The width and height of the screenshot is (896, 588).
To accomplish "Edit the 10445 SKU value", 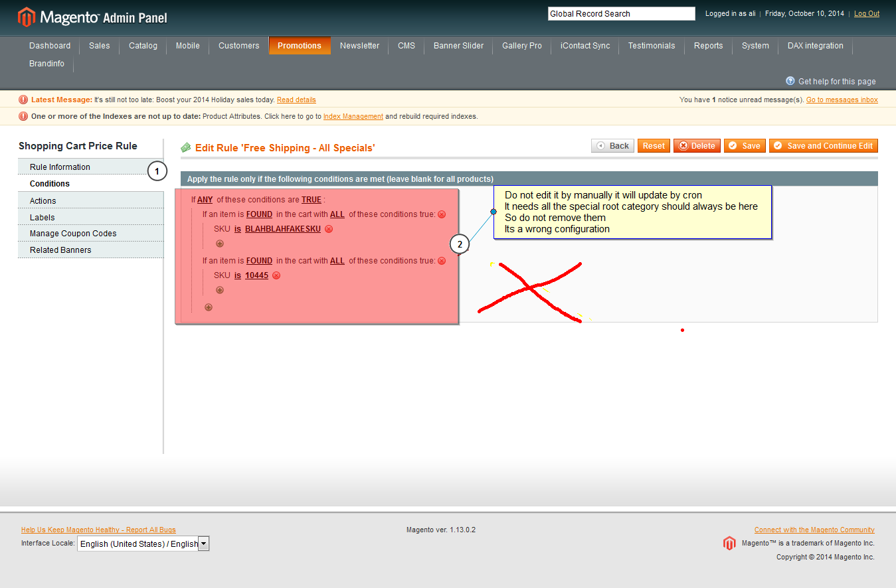I will [256, 275].
